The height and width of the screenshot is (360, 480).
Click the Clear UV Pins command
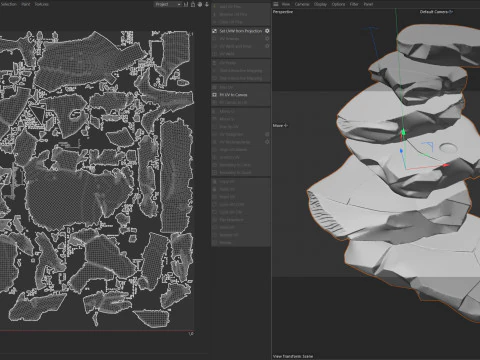pyautogui.click(x=241, y=22)
